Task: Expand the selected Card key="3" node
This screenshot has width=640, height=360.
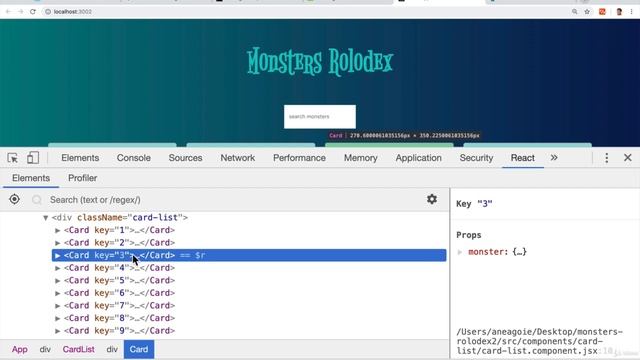Action: click(58, 256)
